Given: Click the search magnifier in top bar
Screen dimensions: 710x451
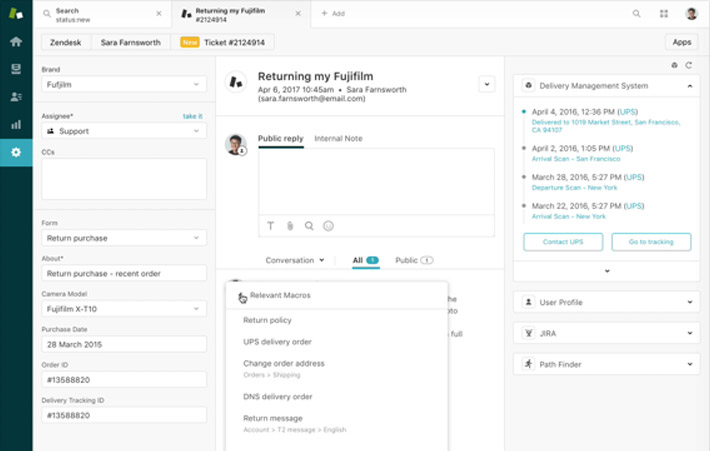Looking at the screenshot, I should (x=636, y=14).
